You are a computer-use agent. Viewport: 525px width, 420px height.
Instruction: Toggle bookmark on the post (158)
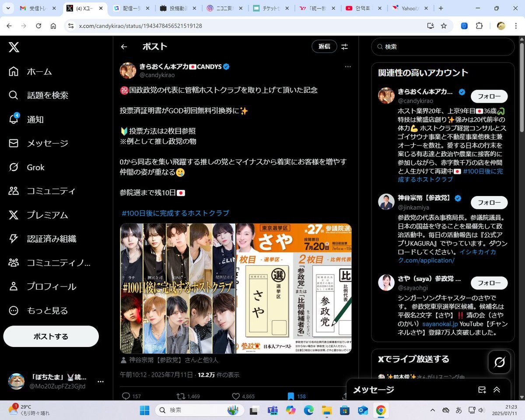tap(296, 396)
